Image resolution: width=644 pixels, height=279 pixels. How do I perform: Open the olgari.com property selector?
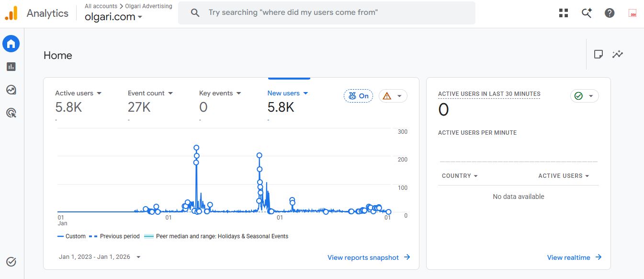113,17
